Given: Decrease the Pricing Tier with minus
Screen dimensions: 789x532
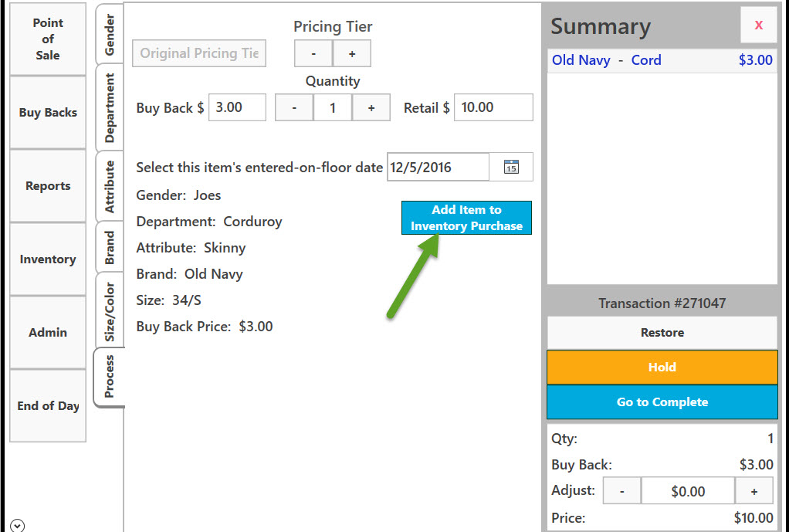Looking at the screenshot, I should pyautogui.click(x=313, y=53).
